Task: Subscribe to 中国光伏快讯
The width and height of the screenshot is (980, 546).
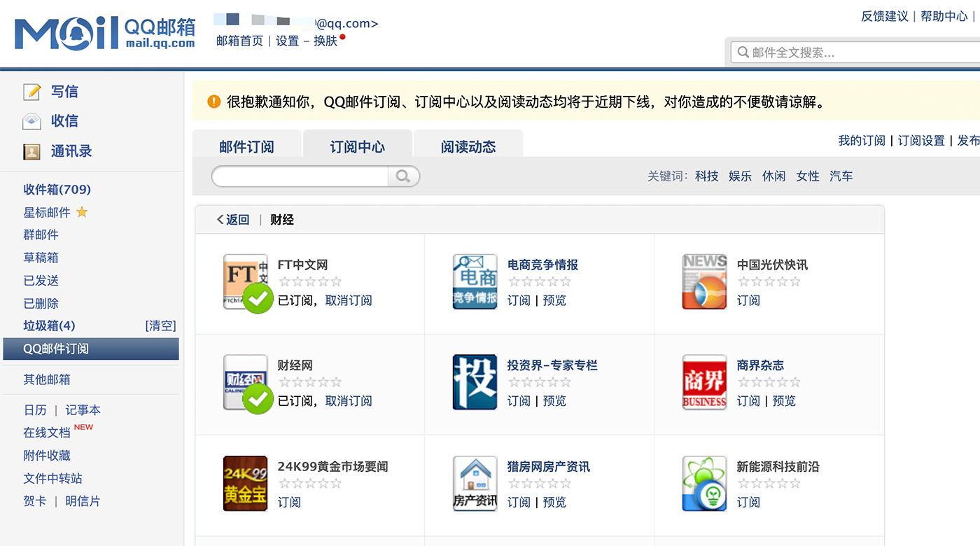Action: pyautogui.click(x=748, y=300)
